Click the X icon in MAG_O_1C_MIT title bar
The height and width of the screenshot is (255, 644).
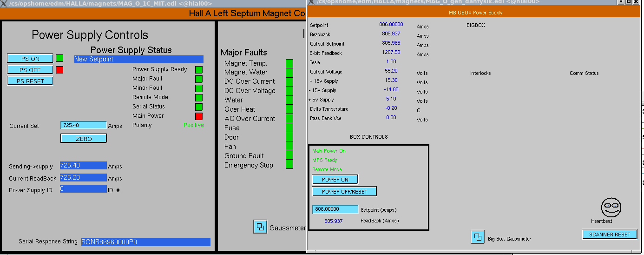[4, 3]
